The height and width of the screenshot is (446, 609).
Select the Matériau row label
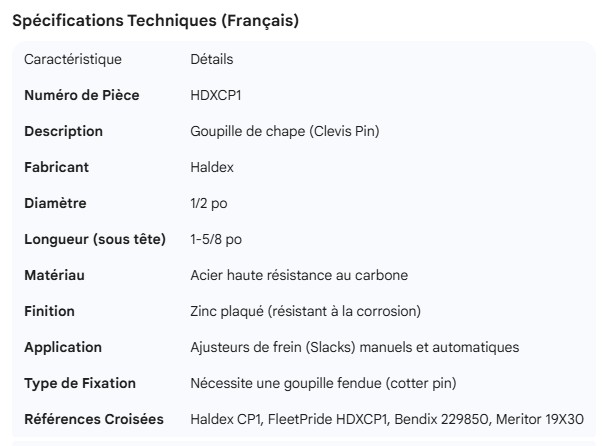tap(54, 275)
